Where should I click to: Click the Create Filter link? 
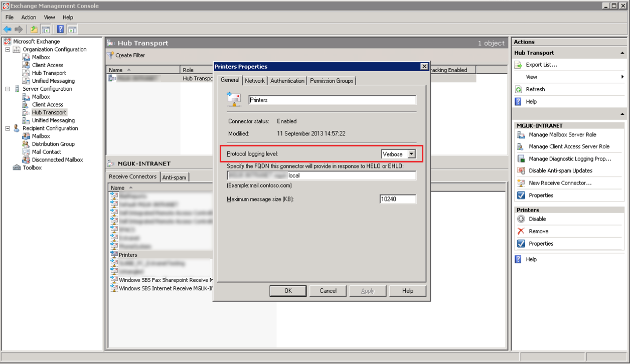tap(130, 55)
